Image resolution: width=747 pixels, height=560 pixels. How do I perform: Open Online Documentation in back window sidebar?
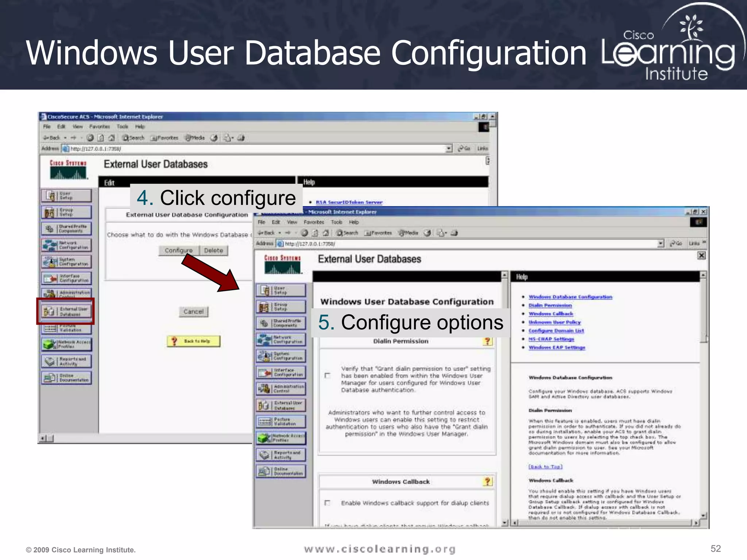click(66, 377)
